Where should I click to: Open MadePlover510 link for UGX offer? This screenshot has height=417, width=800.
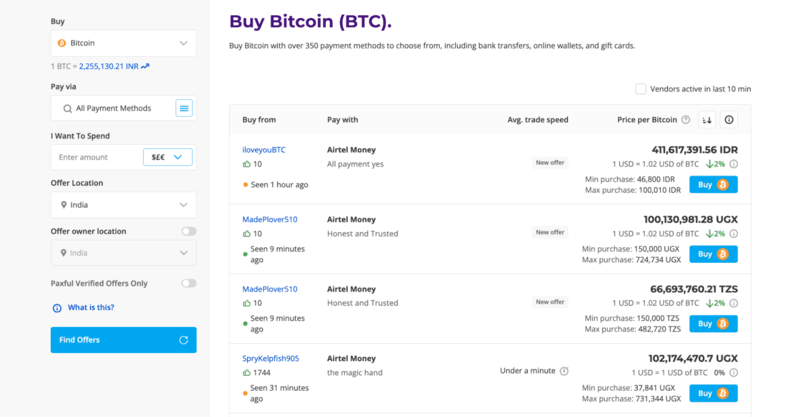pyautogui.click(x=270, y=219)
